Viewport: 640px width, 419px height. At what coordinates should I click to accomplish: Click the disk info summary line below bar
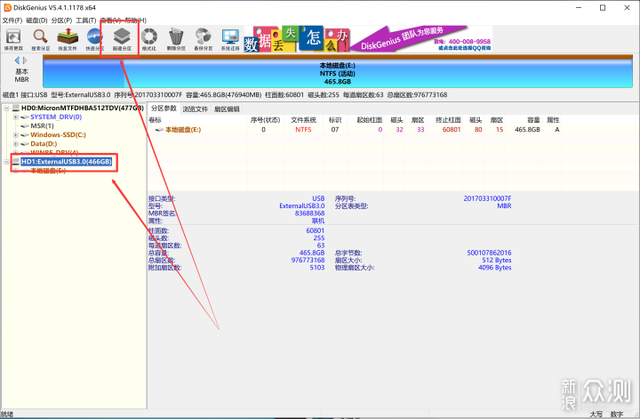pyautogui.click(x=225, y=95)
